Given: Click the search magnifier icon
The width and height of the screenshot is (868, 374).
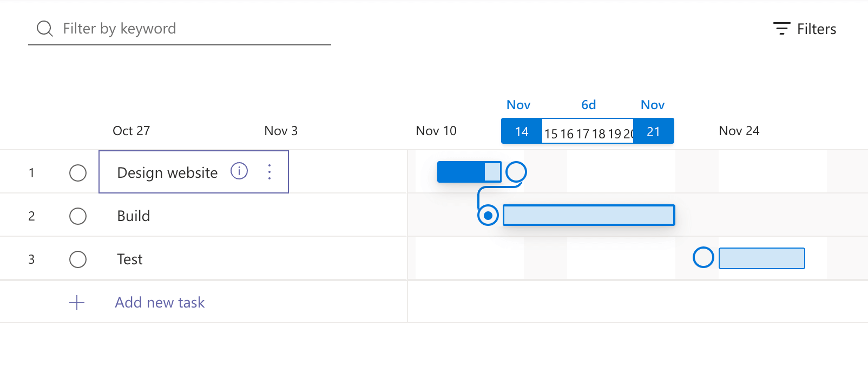Looking at the screenshot, I should tap(44, 29).
